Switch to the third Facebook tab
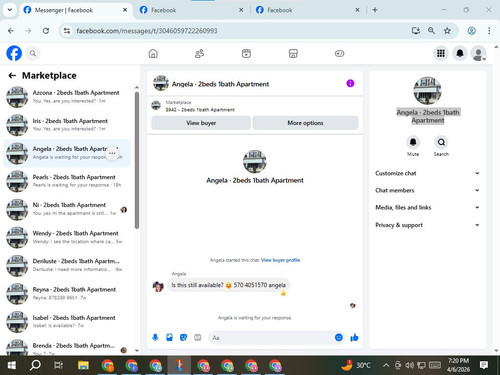 pyautogui.click(x=307, y=10)
